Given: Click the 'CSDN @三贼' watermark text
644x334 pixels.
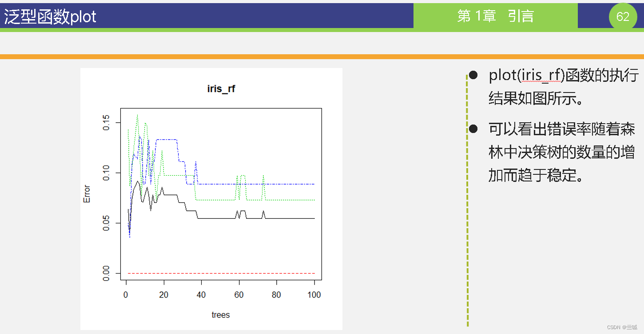Looking at the screenshot, I should (x=622, y=327).
